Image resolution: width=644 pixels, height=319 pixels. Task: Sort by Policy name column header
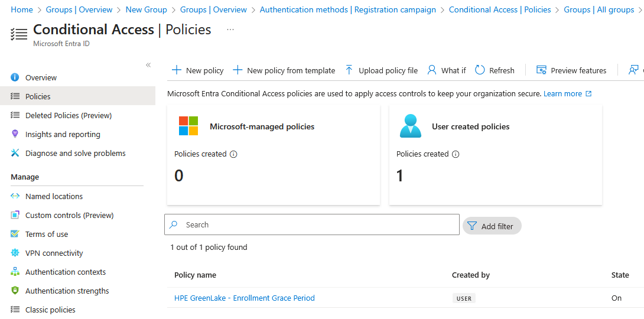point(195,275)
